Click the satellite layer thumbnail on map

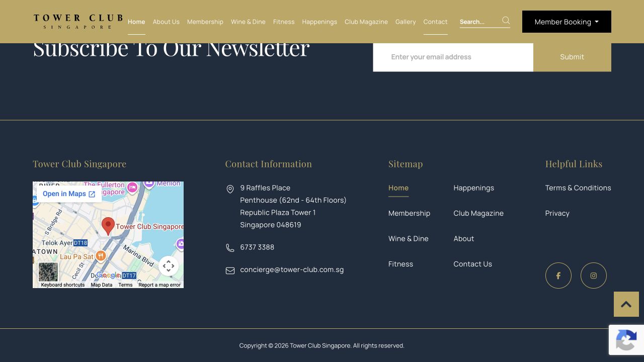tap(48, 272)
